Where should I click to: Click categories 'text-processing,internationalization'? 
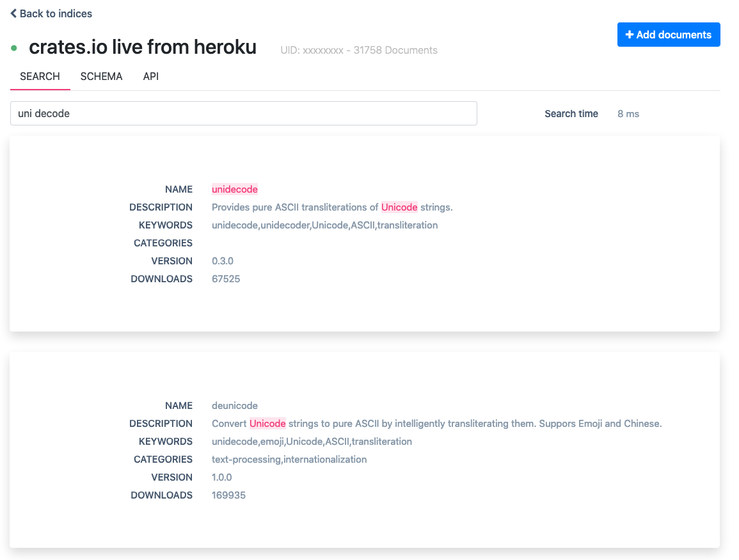tap(289, 459)
